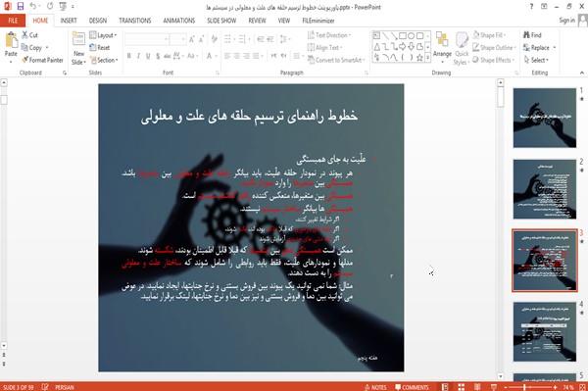Viewport: 588px width, 391px height.
Task: Click Convert to SmartArt button
Action: pos(335,60)
